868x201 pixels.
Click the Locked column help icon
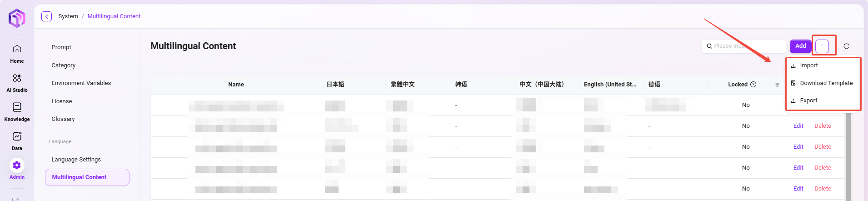tap(753, 85)
